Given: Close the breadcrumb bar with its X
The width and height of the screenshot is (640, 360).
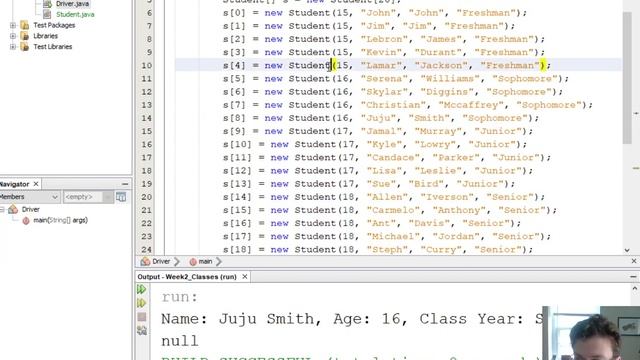Looking at the screenshot, I should 633,261.
